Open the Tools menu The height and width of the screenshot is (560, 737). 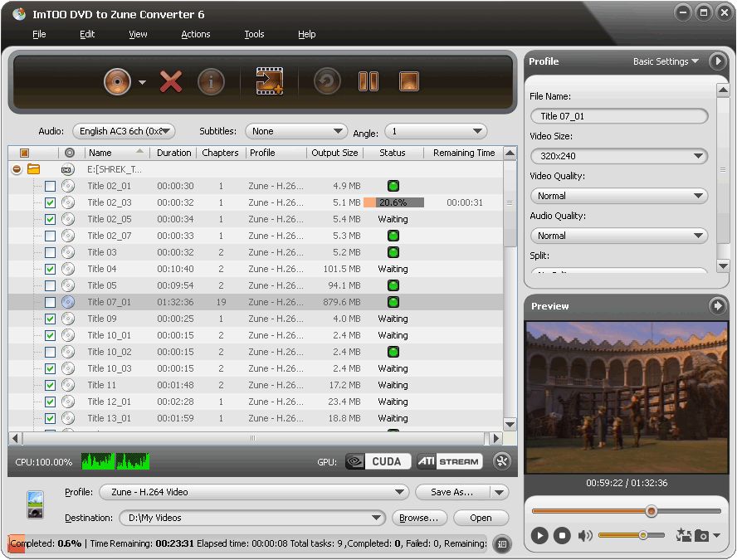254,34
